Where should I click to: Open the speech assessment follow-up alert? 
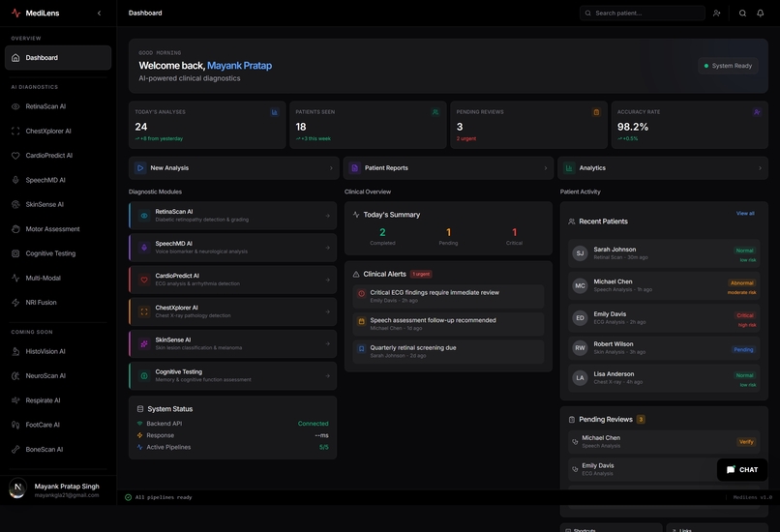(448, 324)
